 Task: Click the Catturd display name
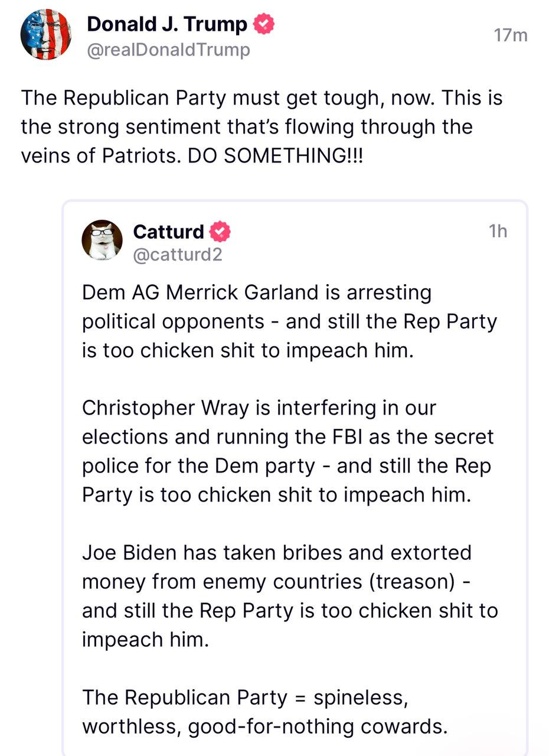[x=169, y=232]
